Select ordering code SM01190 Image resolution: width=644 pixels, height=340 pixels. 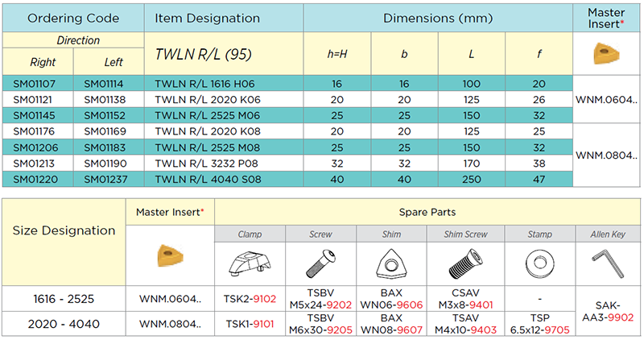tap(105, 164)
